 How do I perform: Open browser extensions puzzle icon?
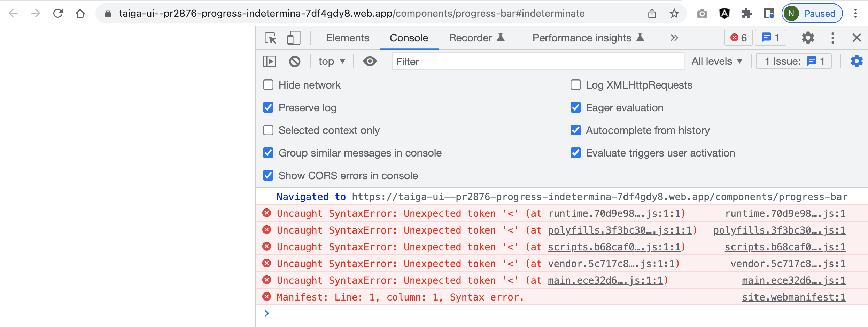(x=747, y=13)
